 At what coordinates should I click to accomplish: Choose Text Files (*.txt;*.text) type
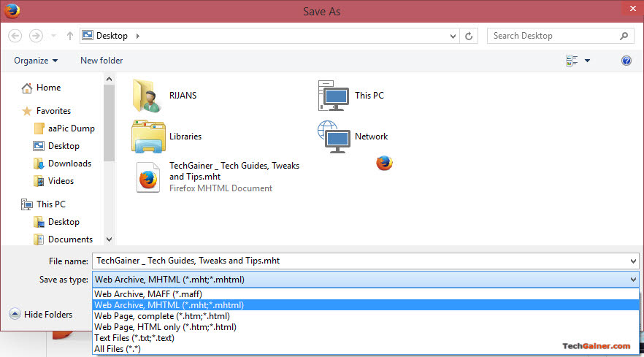pyautogui.click(x=366, y=338)
